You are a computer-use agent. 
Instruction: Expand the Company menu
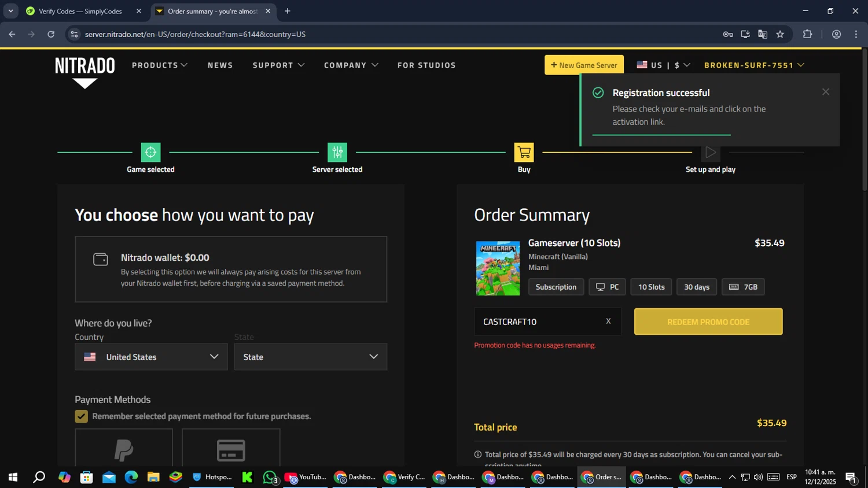[351, 65]
